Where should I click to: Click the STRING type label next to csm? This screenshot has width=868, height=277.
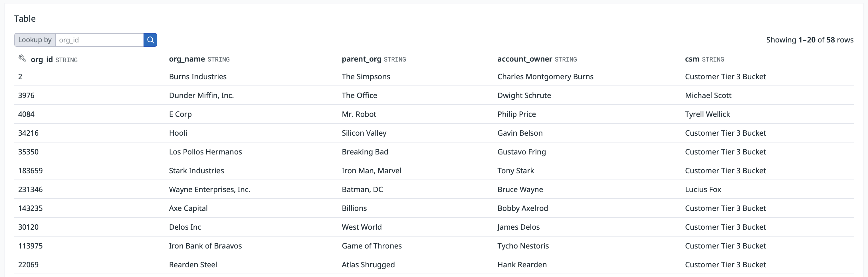pyautogui.click(x=713, y=59)
